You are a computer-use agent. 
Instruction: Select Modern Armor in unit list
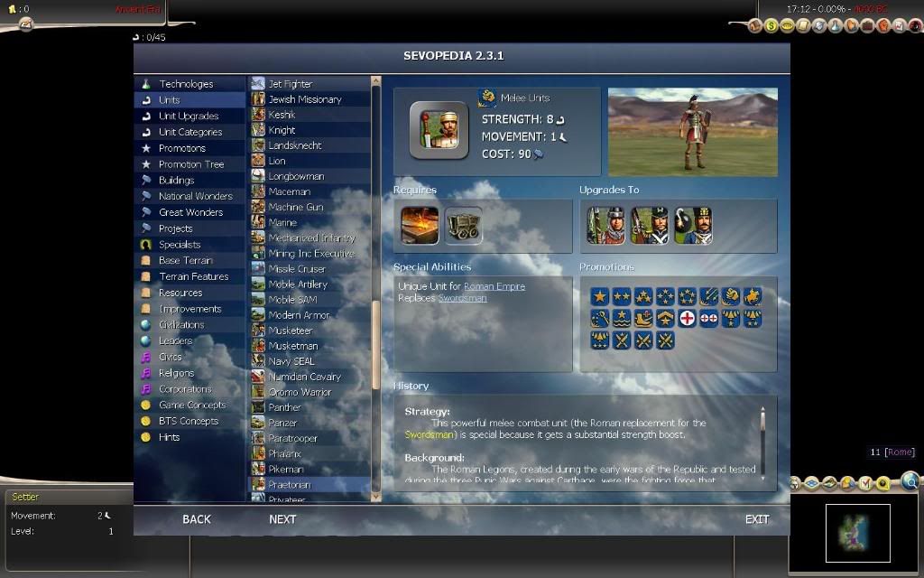point(310,315)
